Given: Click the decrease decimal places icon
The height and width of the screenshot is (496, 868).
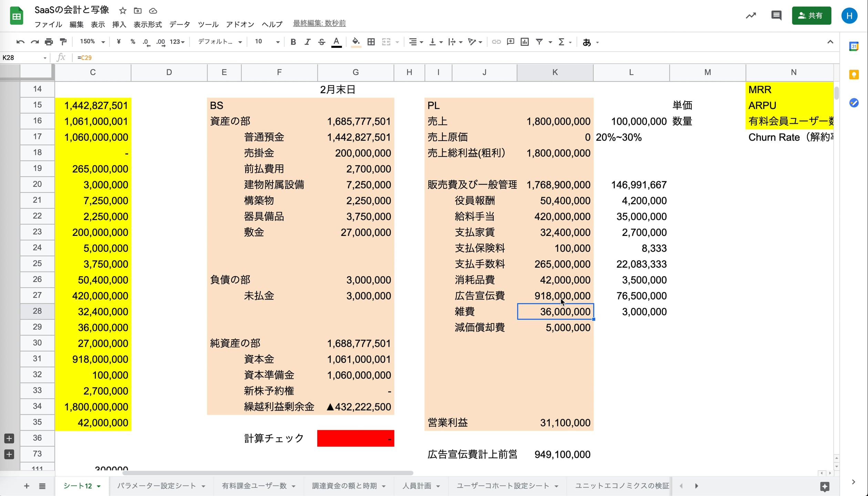Looking at the screenshot, I should 146,42.
